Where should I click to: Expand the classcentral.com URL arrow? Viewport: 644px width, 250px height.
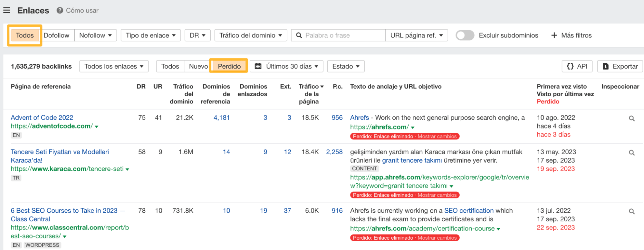coord(65,236)
